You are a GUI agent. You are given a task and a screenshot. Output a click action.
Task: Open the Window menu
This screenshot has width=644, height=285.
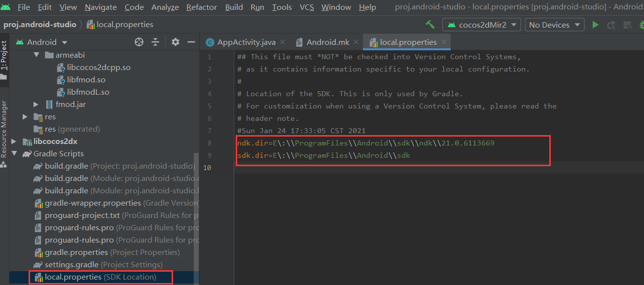[x=336, y=7]
